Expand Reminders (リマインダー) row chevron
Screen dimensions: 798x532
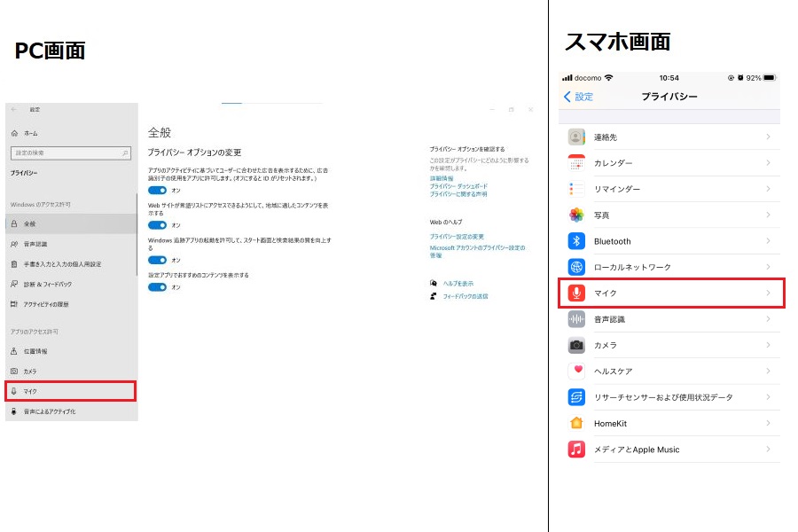coord(768,189)
